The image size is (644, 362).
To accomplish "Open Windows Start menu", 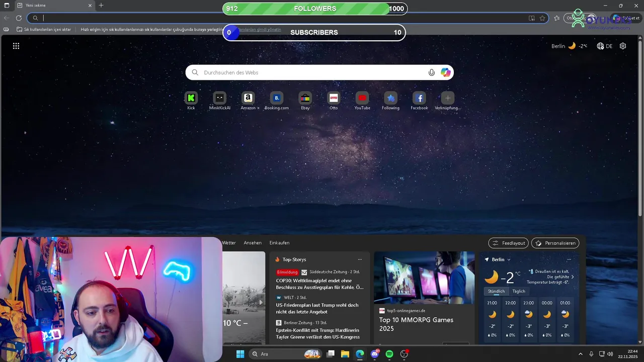I will click(240, 354).
